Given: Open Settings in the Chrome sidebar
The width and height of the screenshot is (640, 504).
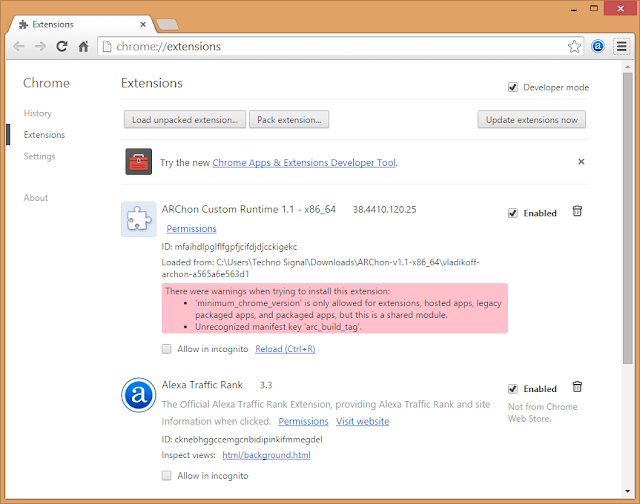Looking at the screenshot, I should tap(39, 156).
